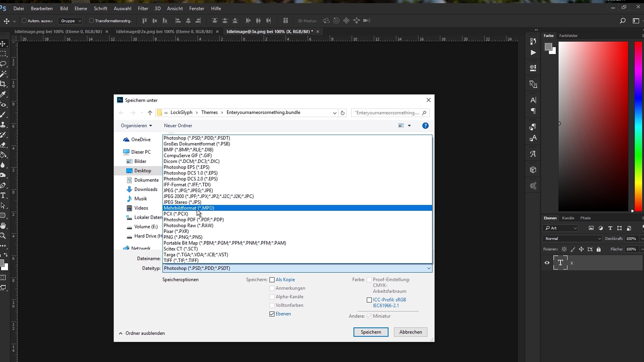Select the Zoom tool in the toolbar
The height and width of the screenshot is (362, 644).
pos(3,236)
